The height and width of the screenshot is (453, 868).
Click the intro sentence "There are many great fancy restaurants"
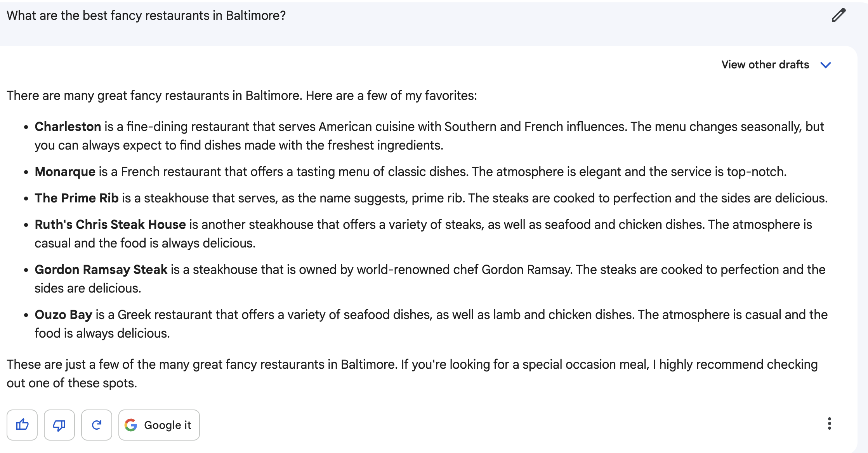point(241,96)
